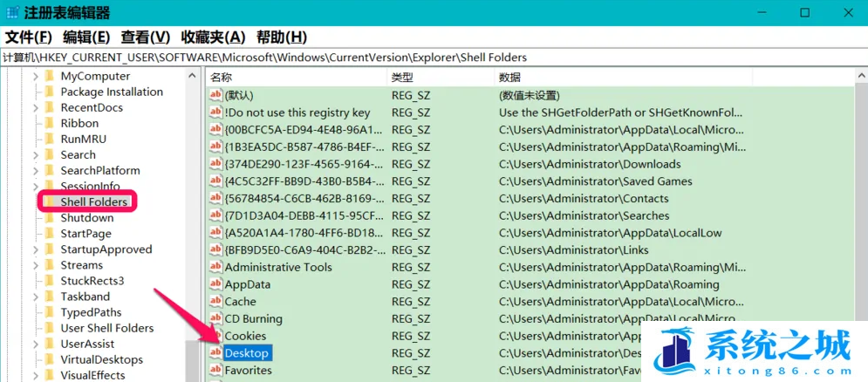Click the Administrative Tools value icon
Screen dimensions: 868x382
(215, 268)
